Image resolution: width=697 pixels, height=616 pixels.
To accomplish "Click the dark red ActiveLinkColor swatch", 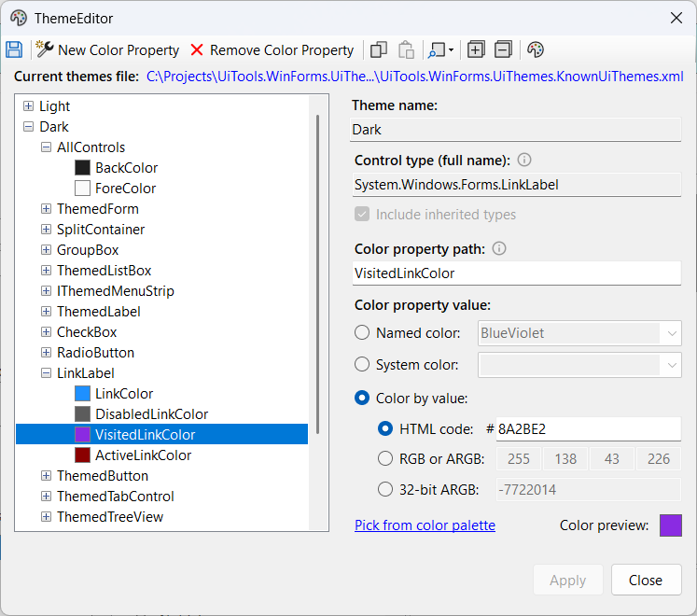I will click(82, 455).
